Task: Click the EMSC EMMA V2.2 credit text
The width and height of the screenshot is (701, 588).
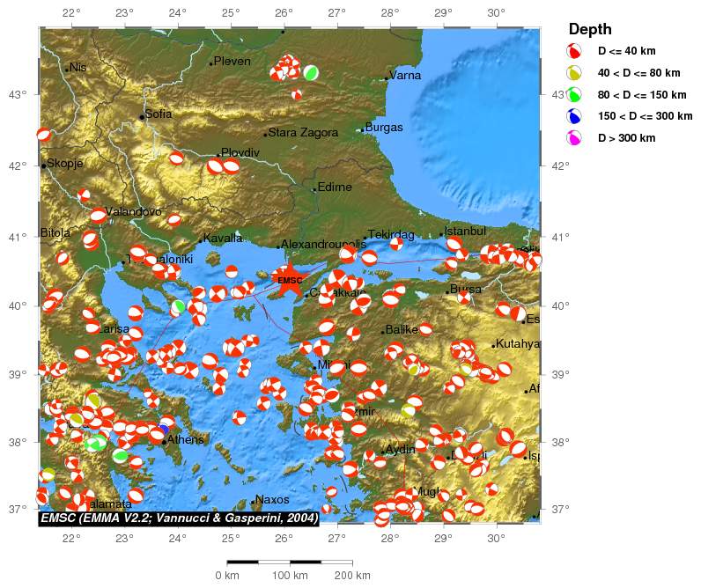Action: point(179,518)
